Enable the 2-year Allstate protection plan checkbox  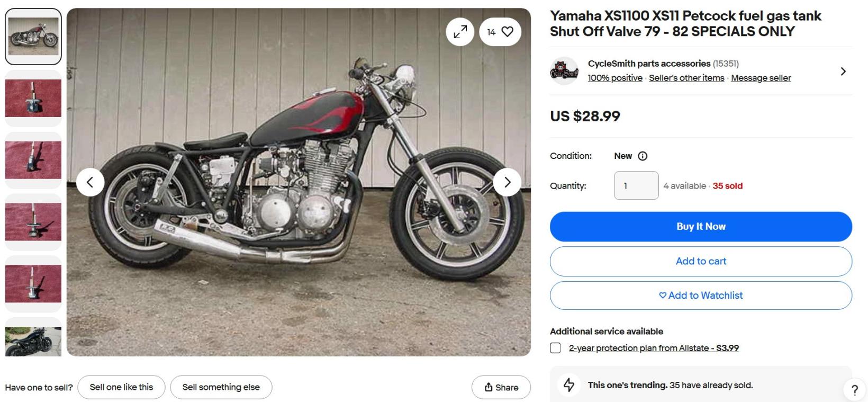tap(555, 348)
